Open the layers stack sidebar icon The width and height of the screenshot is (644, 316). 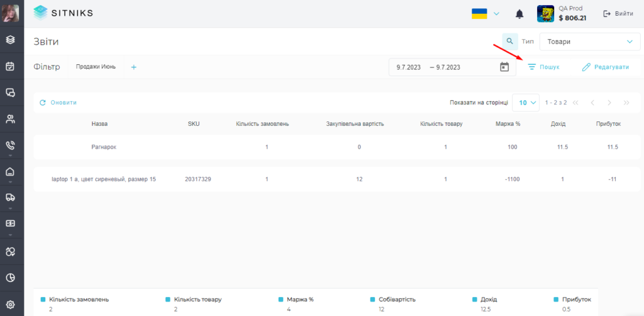tap(10, 40)
